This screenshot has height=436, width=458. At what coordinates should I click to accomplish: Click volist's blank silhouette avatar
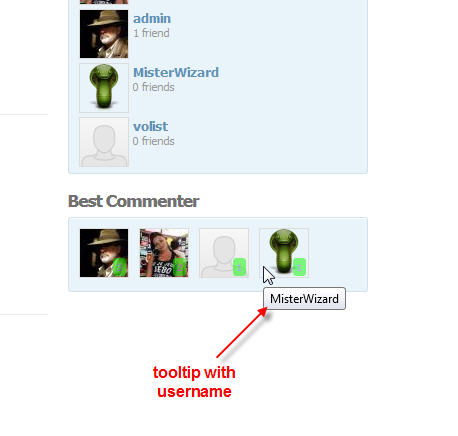104,142
